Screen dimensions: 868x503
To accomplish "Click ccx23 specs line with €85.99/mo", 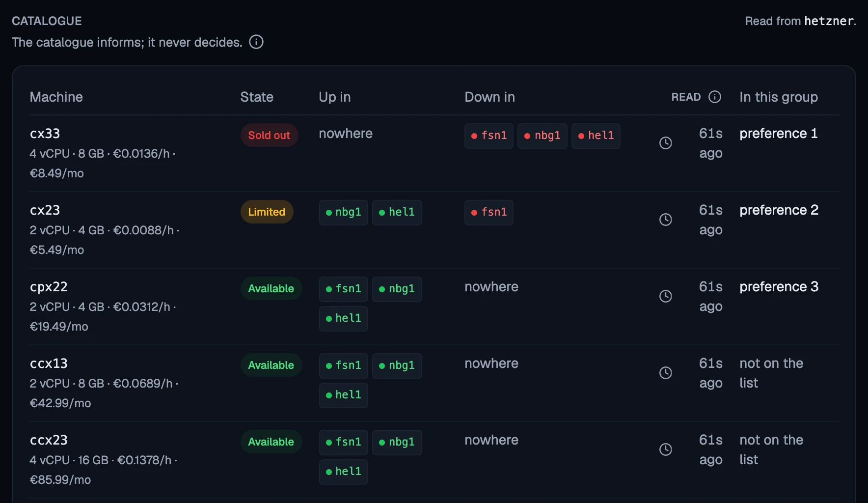I will click(x=104, y=470).
